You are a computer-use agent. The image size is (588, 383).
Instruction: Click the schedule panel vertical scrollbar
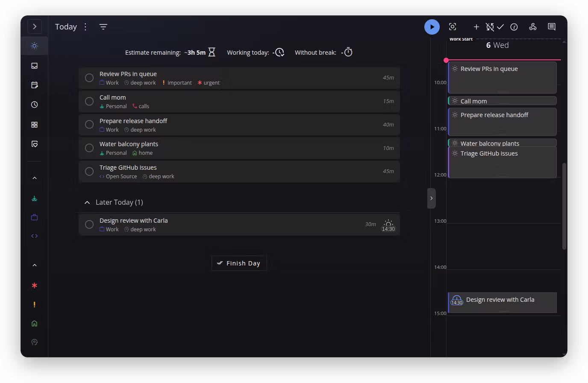click(x=564, y=206)
